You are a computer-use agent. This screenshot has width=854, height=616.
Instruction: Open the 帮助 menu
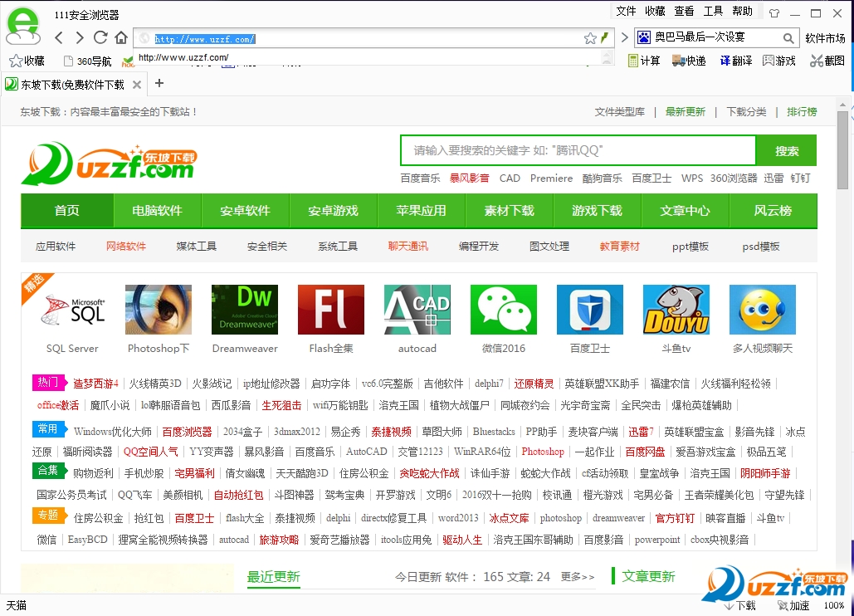tap(742, 11)
